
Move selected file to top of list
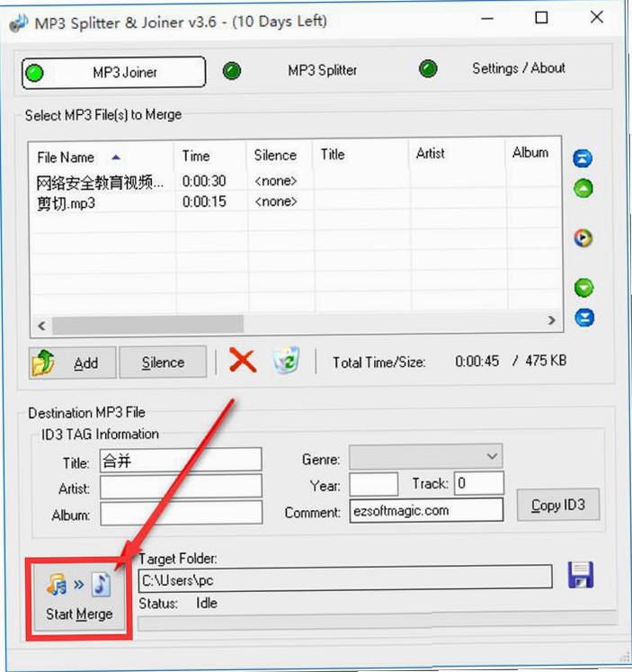tap(583, 158)
